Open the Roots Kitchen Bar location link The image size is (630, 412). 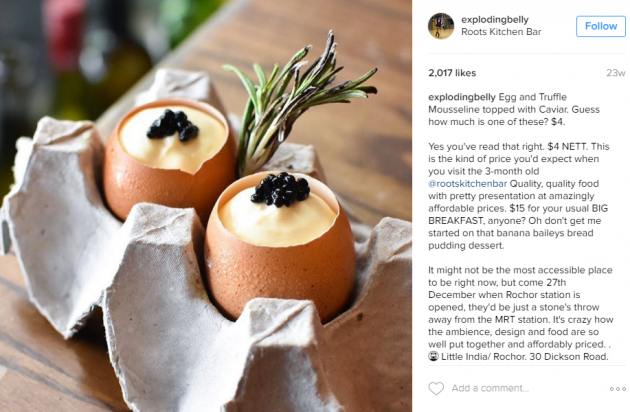501,32
